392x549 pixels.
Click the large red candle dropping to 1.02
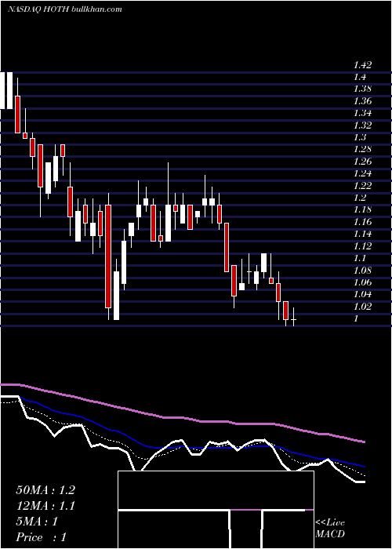(108, 256)
